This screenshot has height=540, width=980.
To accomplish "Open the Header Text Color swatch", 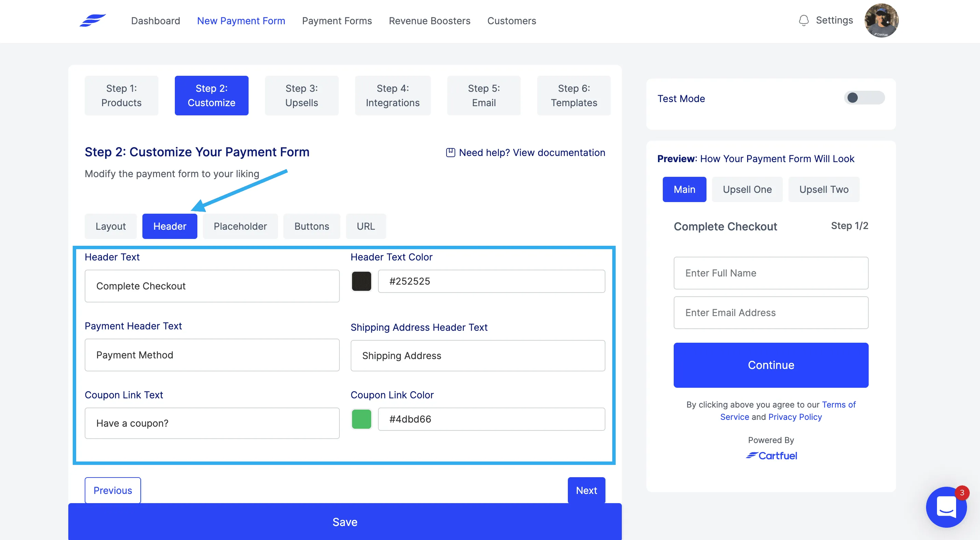I will pos(361,281).
